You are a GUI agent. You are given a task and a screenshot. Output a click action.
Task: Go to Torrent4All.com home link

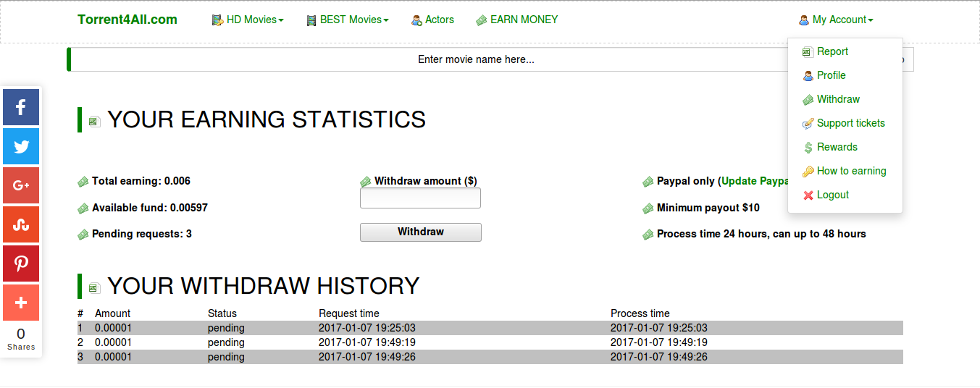[127, 20]
